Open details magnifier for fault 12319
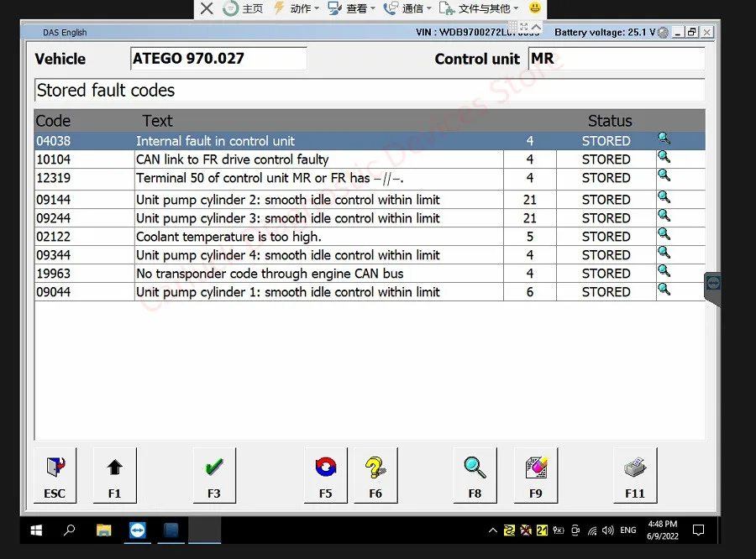 664,175
